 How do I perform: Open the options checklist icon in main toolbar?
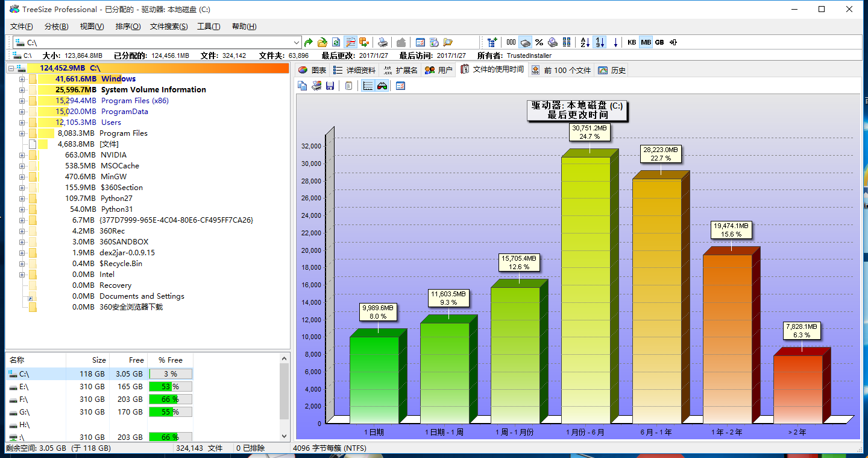[x=420, y=42]
